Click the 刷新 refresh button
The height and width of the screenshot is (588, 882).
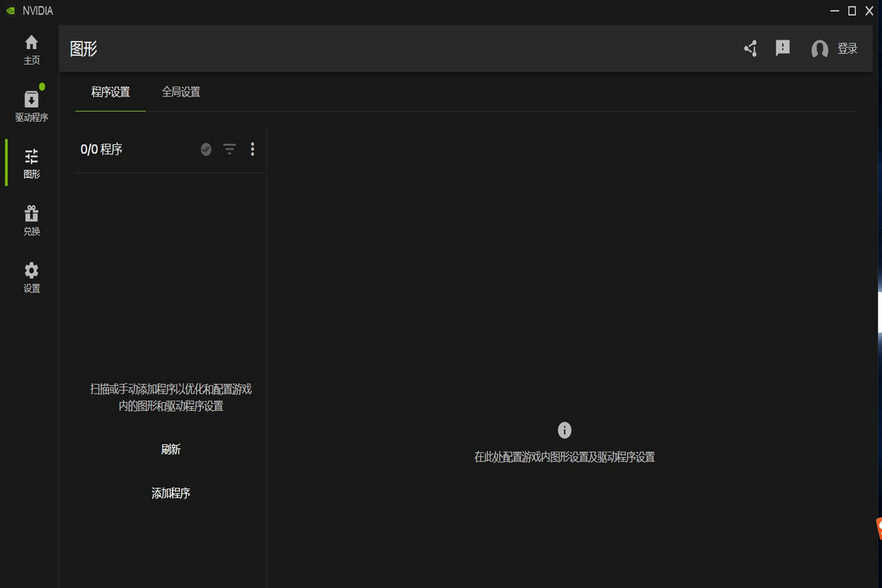point(170,449)
